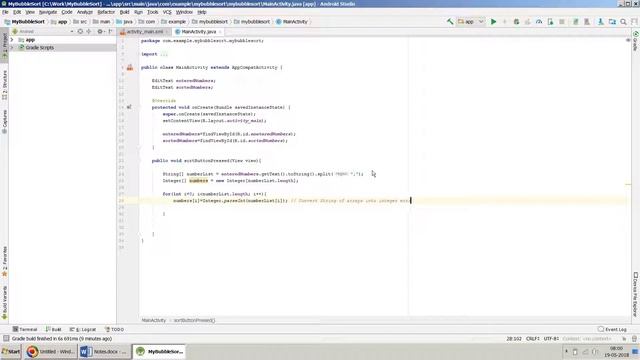Toggle the Gradle tool window side tab
Screen dimensions: 640x360
pyautogui.click(x=636, y=41)
